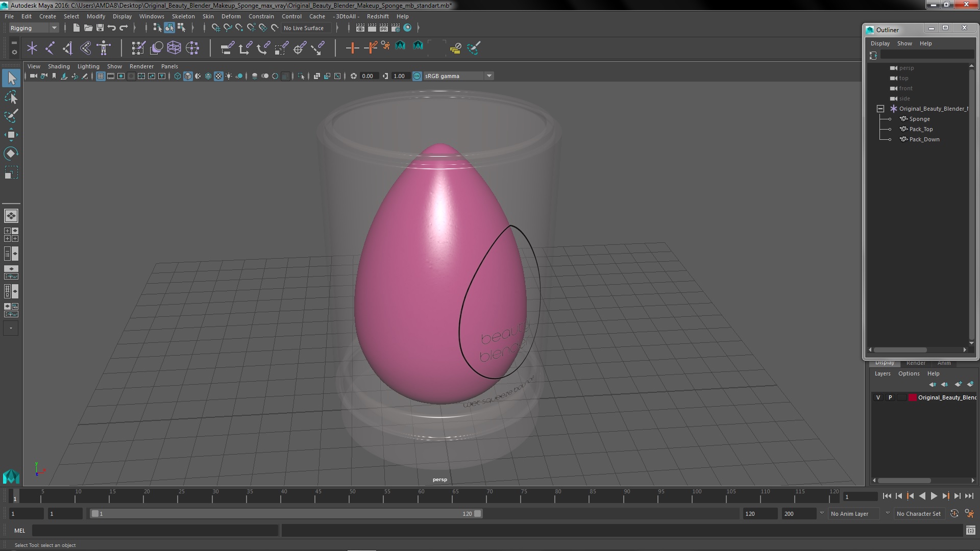Click the Save scene icon
Screen dimensions: 980x551
pos(100,28)
